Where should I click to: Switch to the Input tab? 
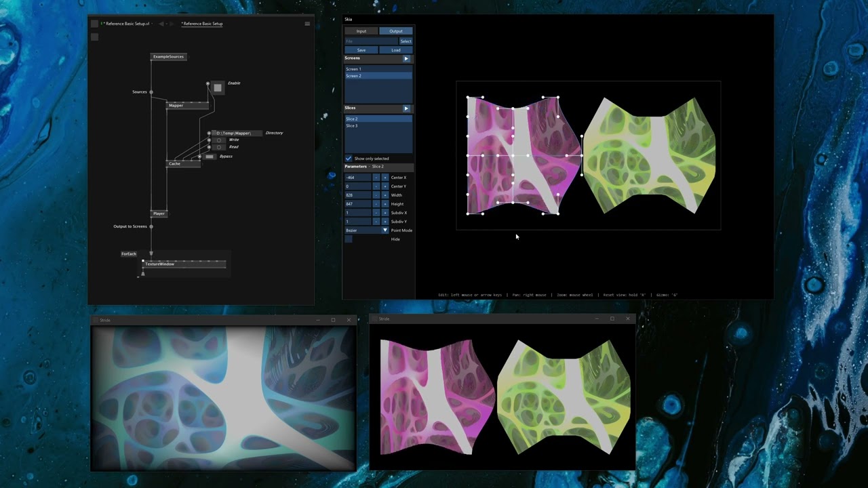pyautogui.click(x=361, y=31)
